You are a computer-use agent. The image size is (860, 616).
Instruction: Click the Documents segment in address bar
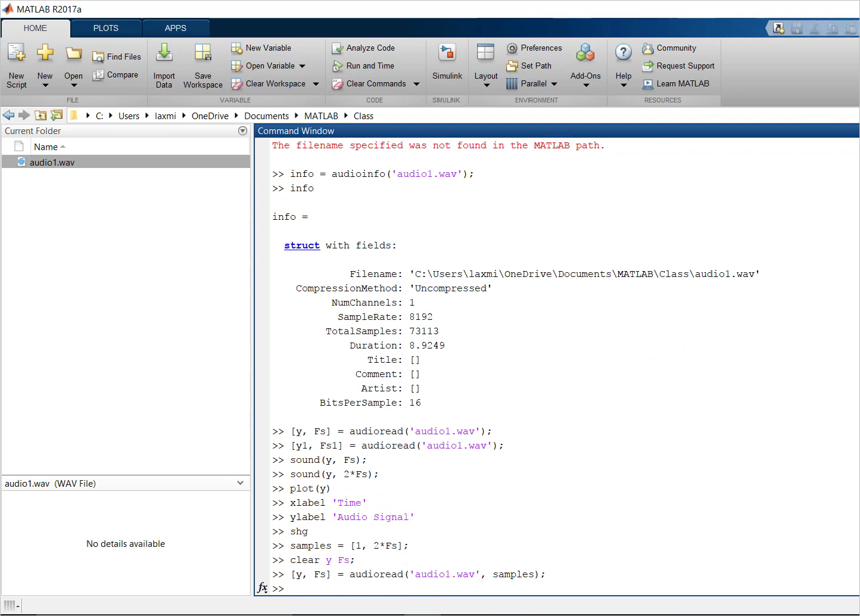tap(266, 116)
